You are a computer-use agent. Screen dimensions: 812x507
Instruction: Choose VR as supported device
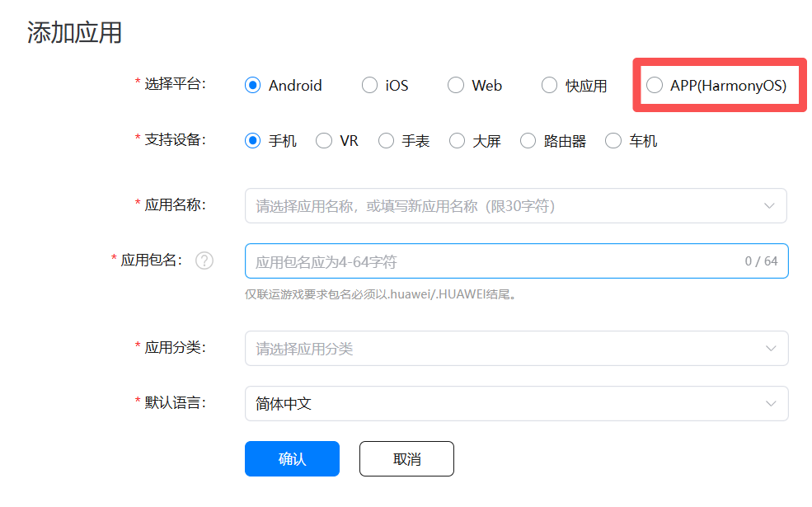pos(324,140)
